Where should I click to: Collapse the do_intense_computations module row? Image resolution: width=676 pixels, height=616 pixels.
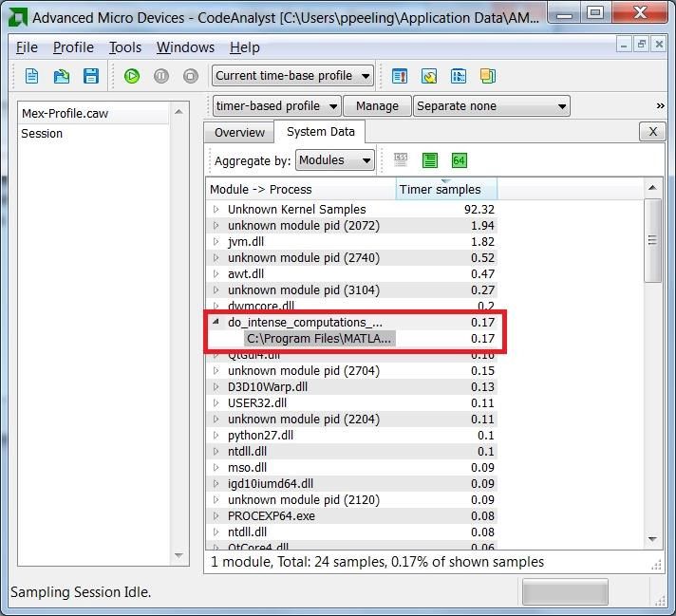[216, 322]
